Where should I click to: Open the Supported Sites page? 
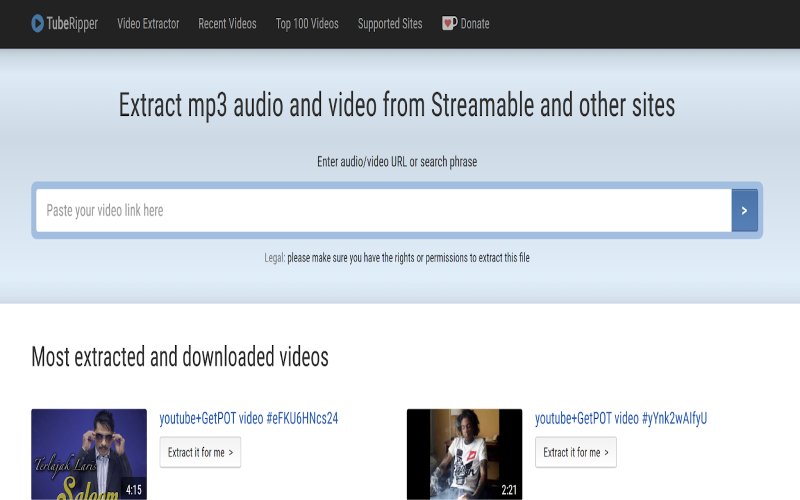pos(390,23)
